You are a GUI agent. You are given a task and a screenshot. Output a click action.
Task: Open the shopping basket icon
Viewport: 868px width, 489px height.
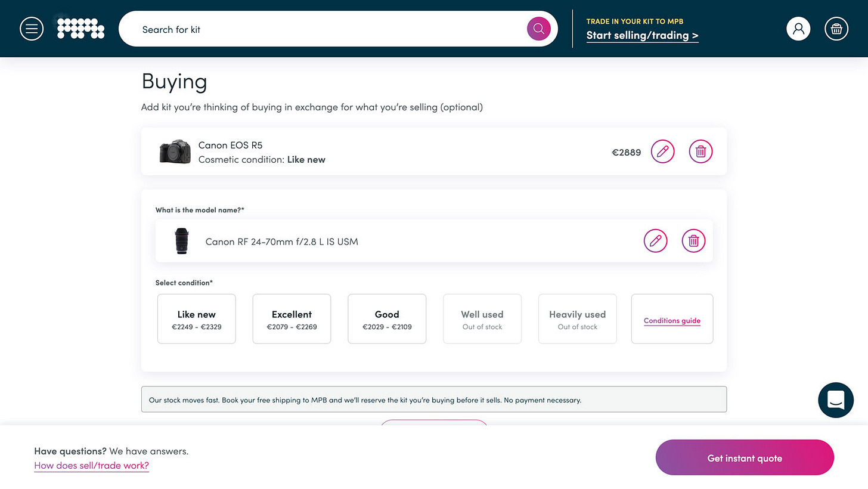(836, 29)
